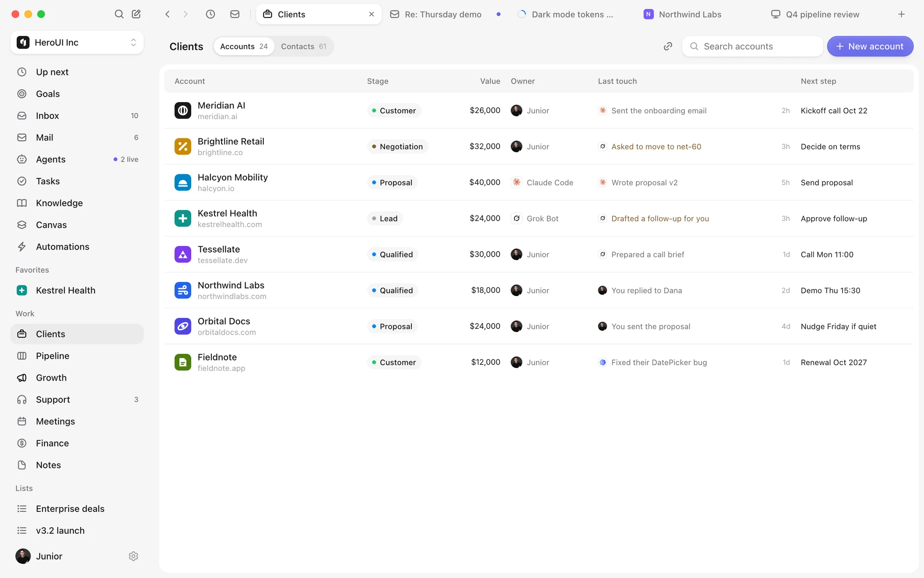Click the Junior profile in sidebar footer
924x578 pixels.
pos(39,556)
